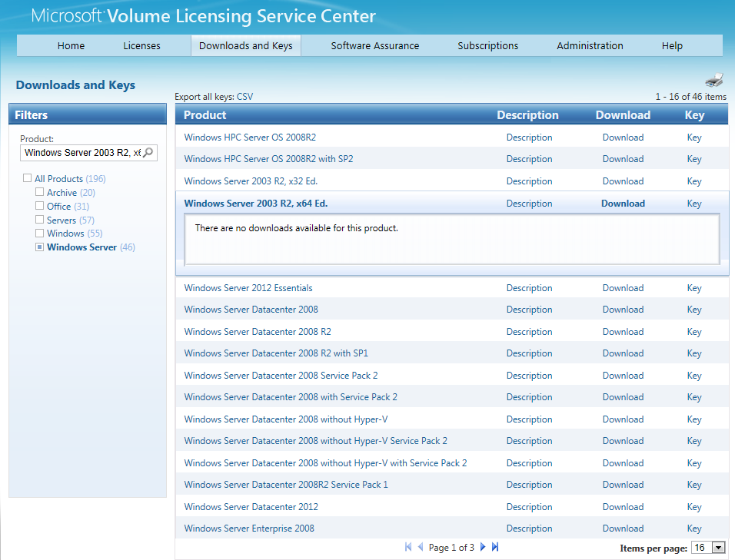This screenshot has width=735, height=560.
Task: Open the Software Assurance menu
Action: [375, 46]
